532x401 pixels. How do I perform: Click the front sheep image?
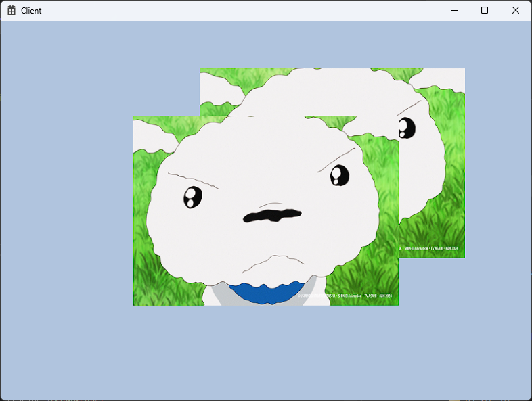coord(265,210)
